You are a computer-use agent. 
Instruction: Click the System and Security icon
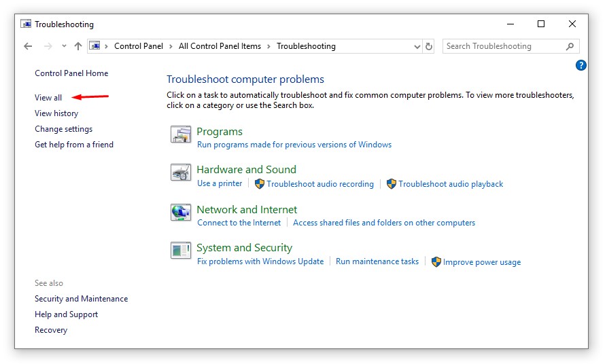[x=180, y=251]
